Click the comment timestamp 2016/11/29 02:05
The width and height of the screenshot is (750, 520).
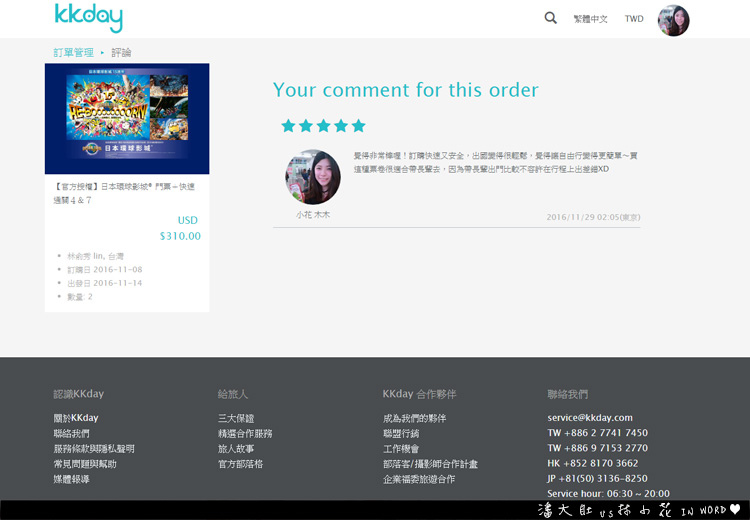(593, 217)
